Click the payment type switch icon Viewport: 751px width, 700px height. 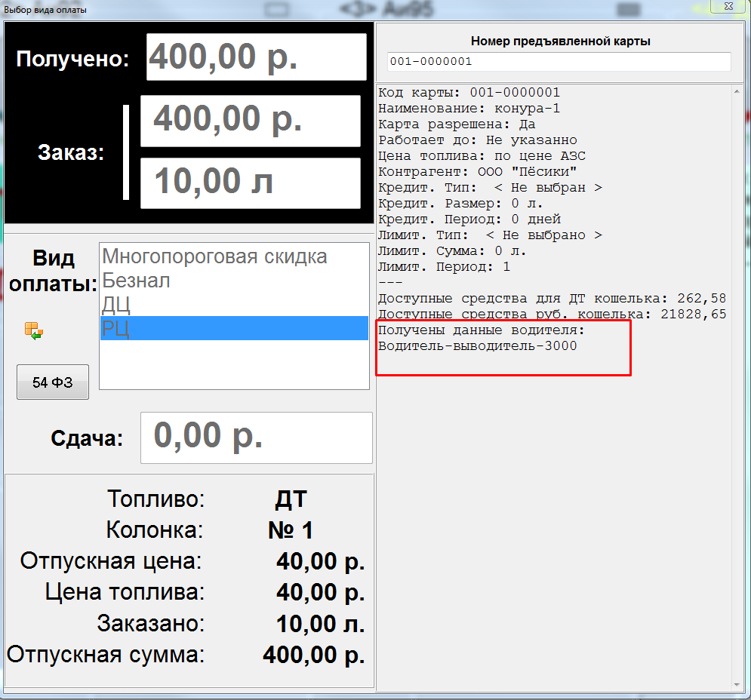click(34, 331)
